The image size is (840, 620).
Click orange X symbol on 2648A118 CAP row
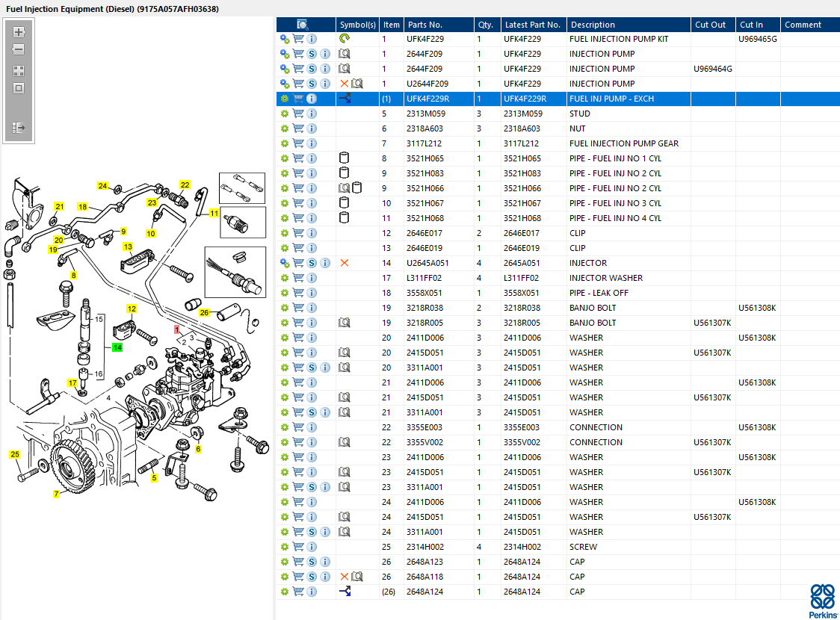(x=345, y=577)
